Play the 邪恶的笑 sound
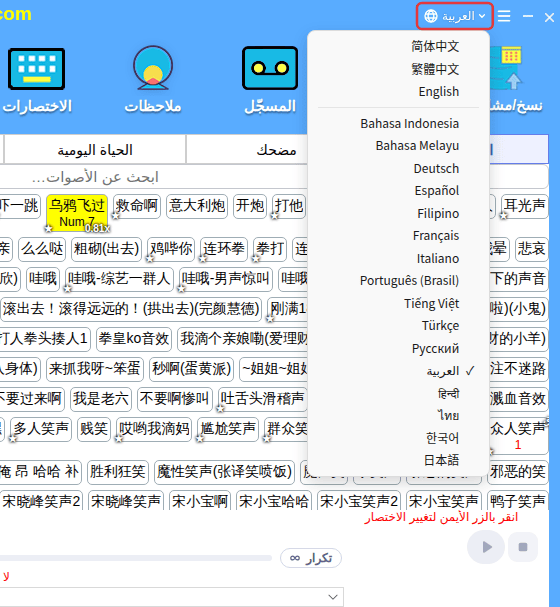Image resolution: width=560 pixels, height=607 pixels. pyautogui.click(x=518, y=473)
